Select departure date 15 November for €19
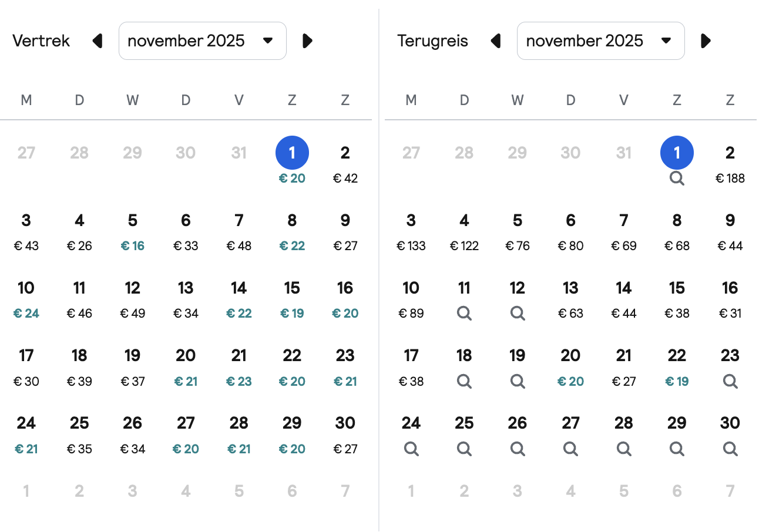759x532 pixels. (292, 299)
